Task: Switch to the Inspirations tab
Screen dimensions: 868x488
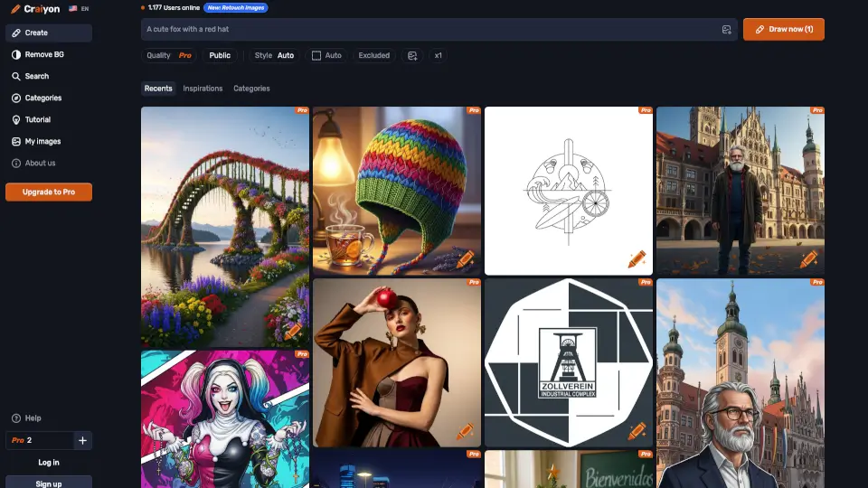Action: [x=203, y=89]
